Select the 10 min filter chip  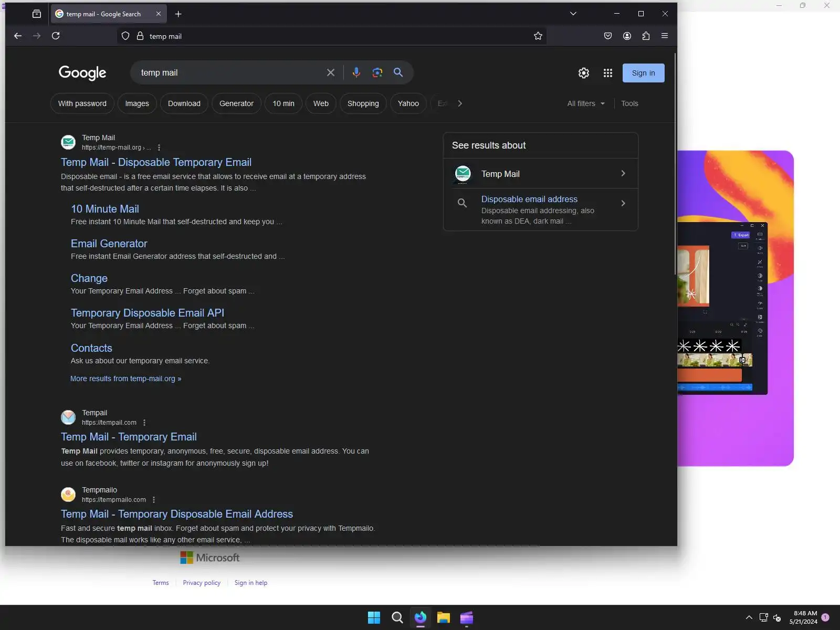283,103
